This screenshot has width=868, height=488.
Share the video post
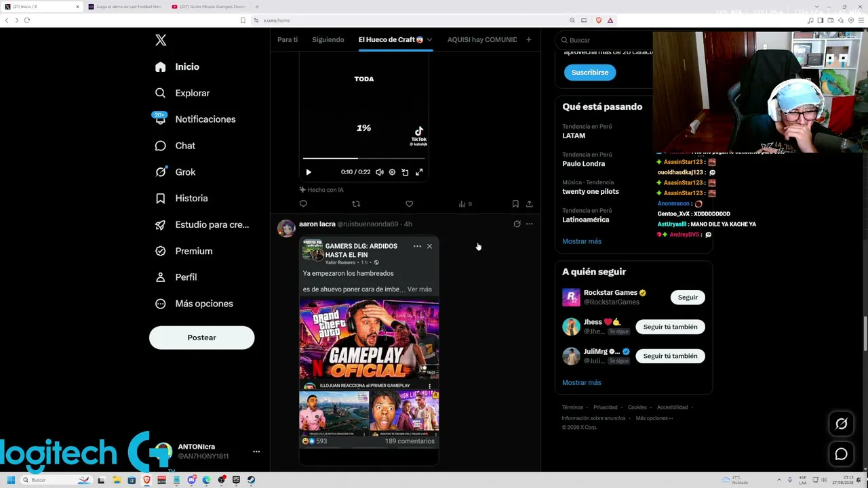pyautogui.click(x=530, y=204)
